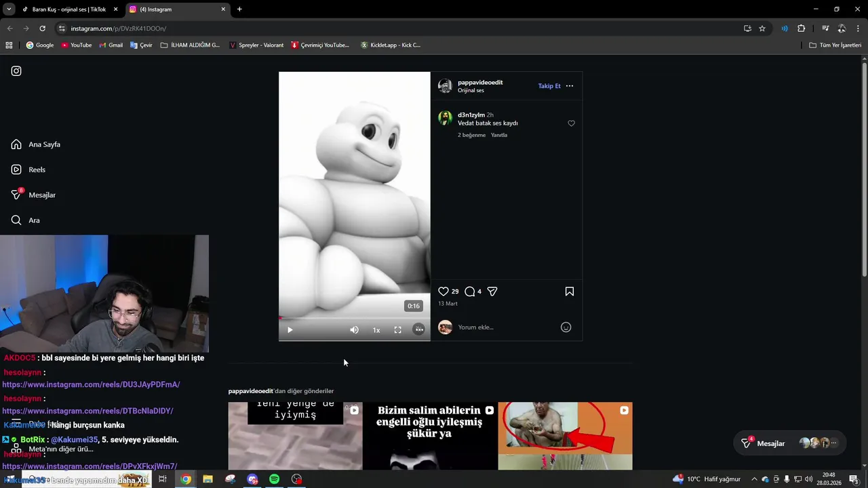Open the Ara search panel
868x488 pixels.
[26, 220]
